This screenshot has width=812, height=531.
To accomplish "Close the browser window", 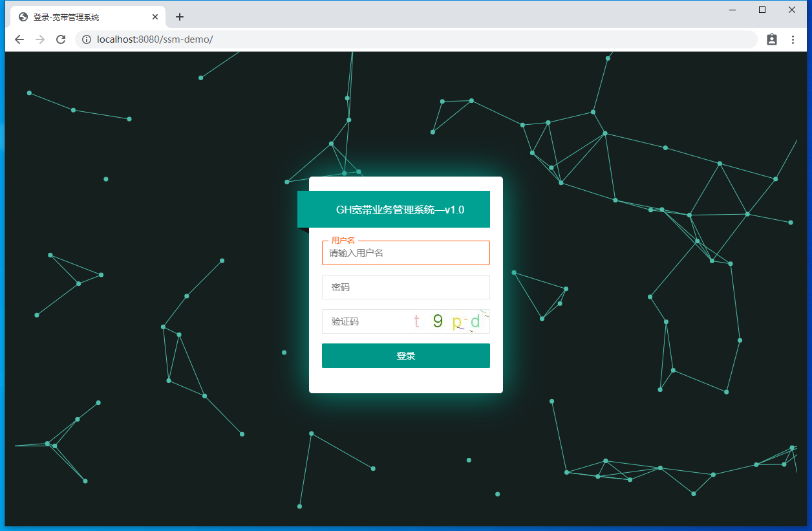I will [x=792, y=10].
